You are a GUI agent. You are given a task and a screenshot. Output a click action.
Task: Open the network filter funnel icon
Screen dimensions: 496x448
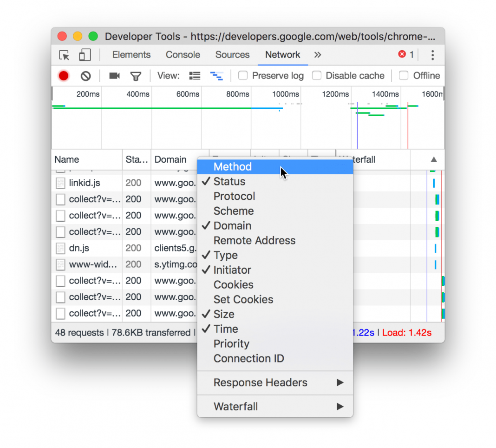pyautogui.click(x=136, y=75)
